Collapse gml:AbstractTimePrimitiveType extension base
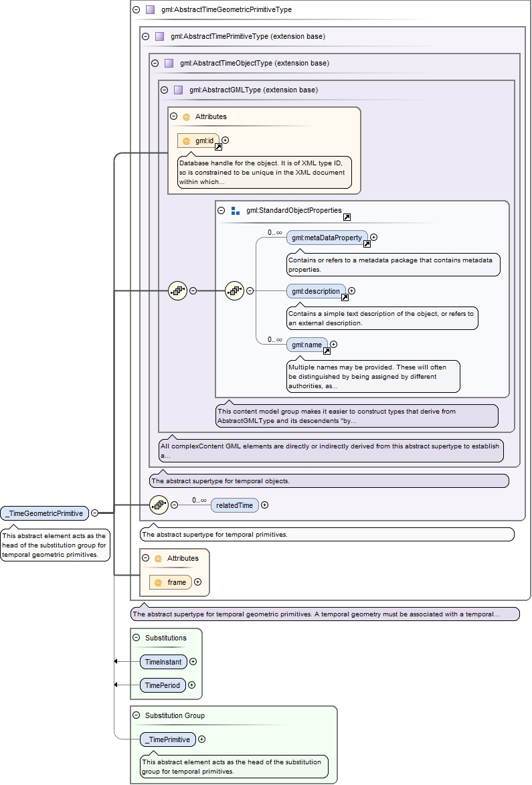532x785 pixels. click(x=146, y=36)
